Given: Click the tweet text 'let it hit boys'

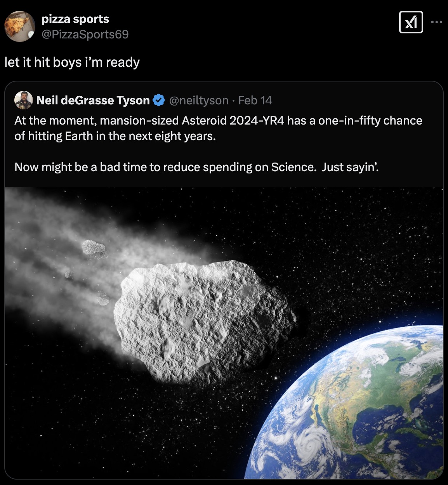Looking at the screenshot, I should click(71, 62).
